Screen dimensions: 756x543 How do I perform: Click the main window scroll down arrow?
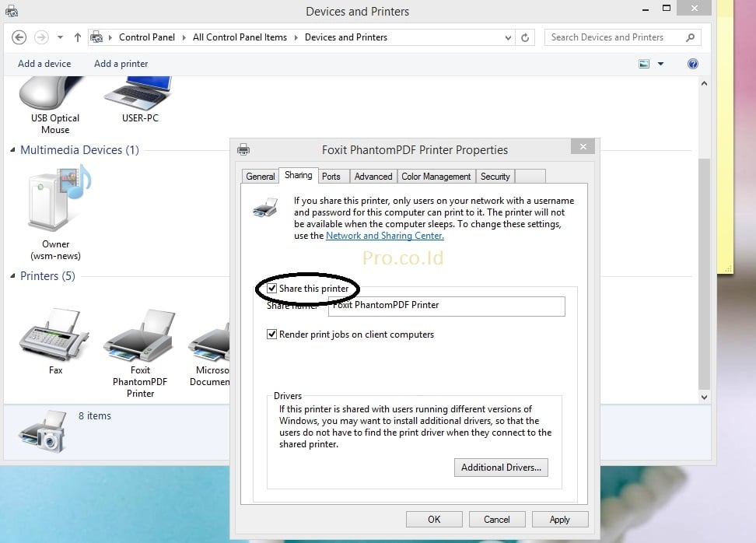tap(704, 397)
